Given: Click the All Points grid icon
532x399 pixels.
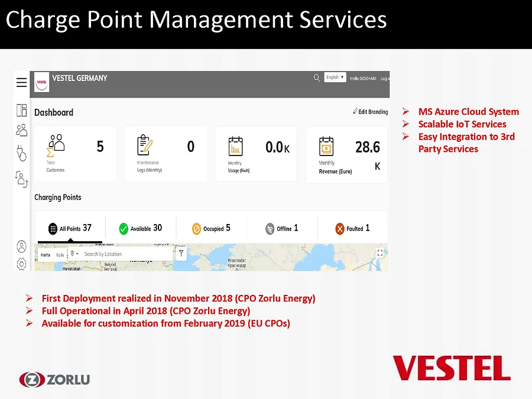Looking at the screenshot, I should (x=53, y=229).
